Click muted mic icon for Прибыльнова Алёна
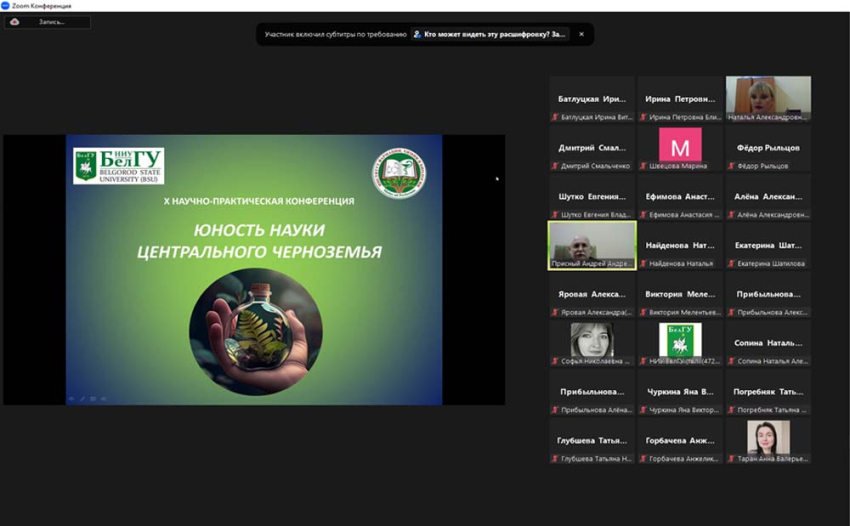This screenshot has height=526, width=850. click(x=555, y=409)
